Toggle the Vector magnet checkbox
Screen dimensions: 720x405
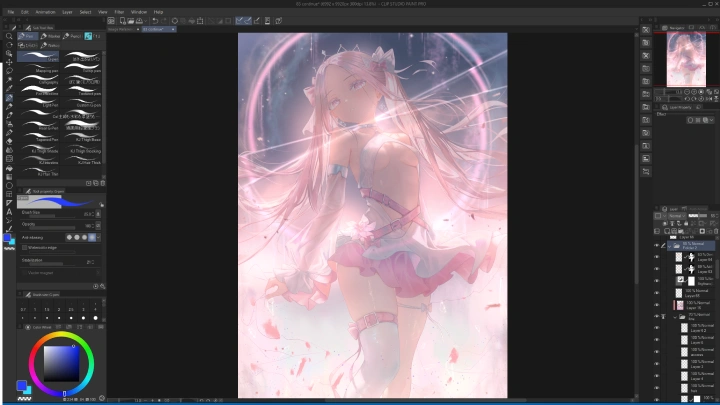24,273
